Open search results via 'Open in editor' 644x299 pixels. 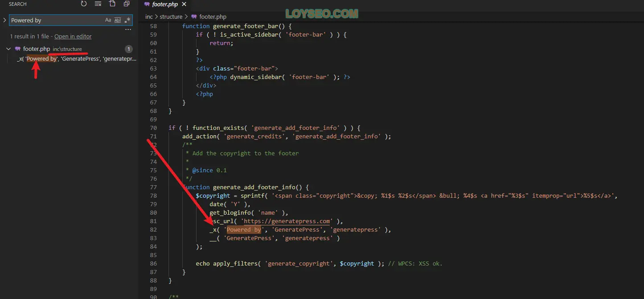coord(73,37)
